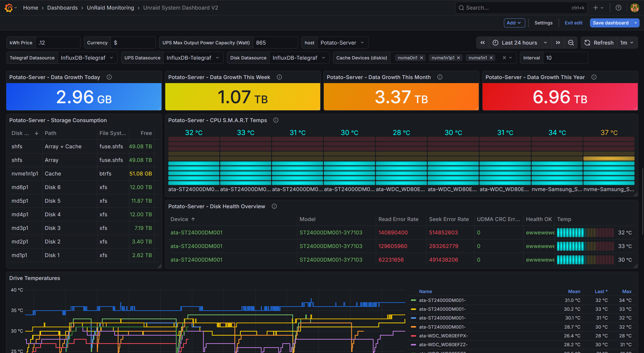Toggle ata-WDC_WD80EFPX- series in legend

click(x=443, y=336)
